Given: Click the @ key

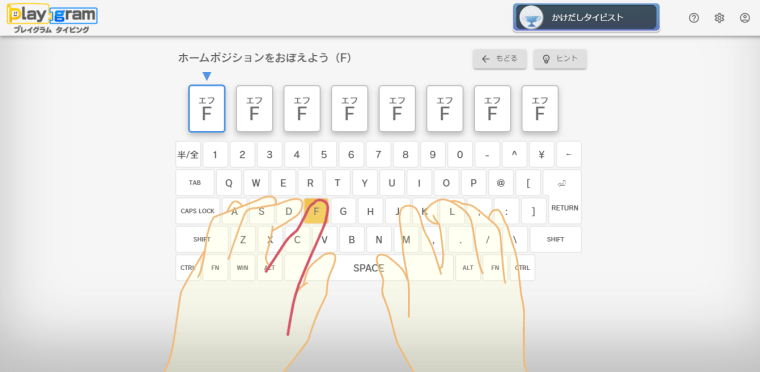Looking at the screenshot, I should click(x=501, y=183).
